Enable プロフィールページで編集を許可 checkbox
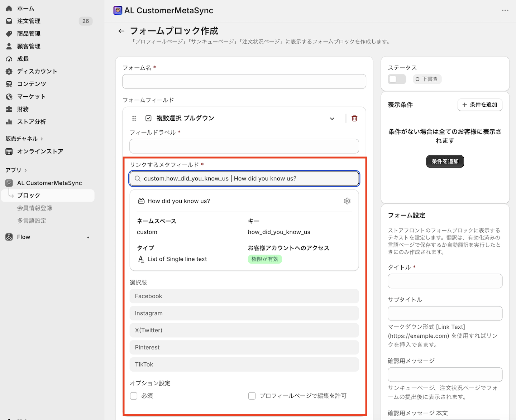Screen dimensions: 516x420 pyautogui.click(x=252, y=396)
